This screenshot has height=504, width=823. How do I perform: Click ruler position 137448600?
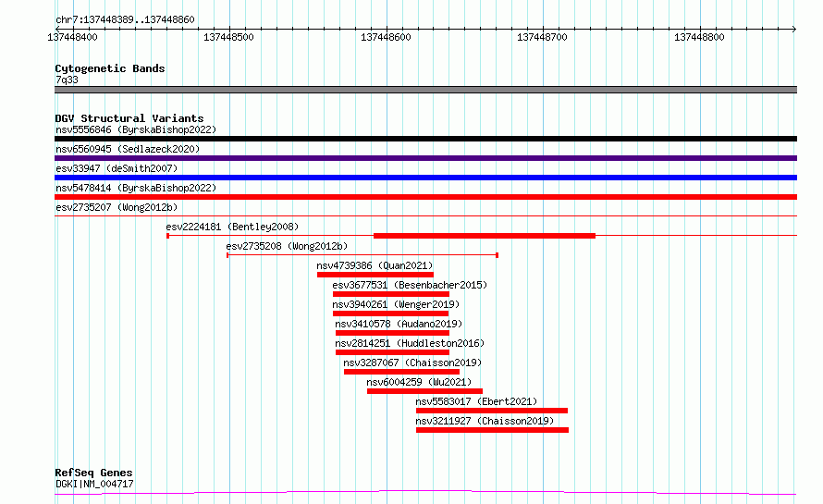point(386,37)
